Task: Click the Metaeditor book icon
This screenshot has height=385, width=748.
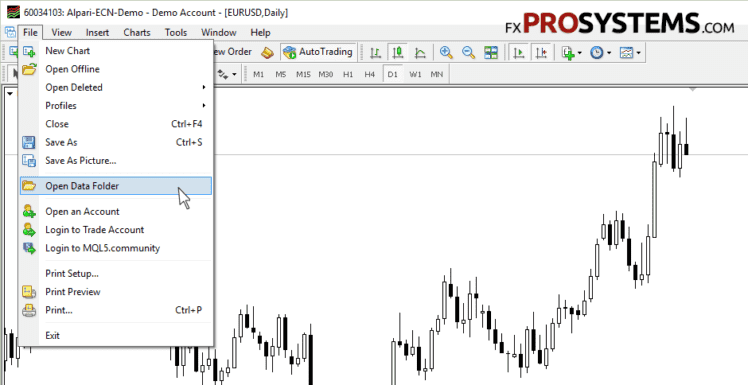Action: pyautogui.click(x=267, y=52)
